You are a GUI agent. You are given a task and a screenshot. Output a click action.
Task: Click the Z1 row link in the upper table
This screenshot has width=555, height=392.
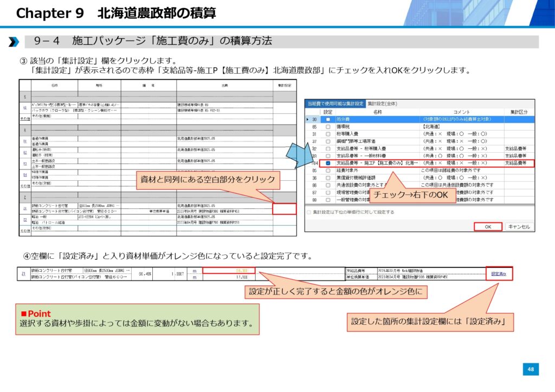[24, 208]
